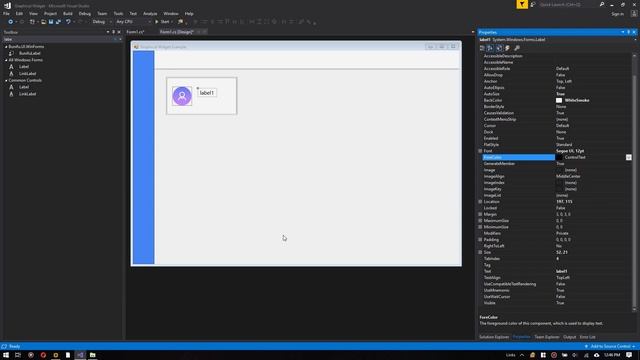Click the Navigate Backward toolbar icon
Image resolution: width=640 pixels, height=360 pixels.
pyautogui.click(x=11, y=22)
